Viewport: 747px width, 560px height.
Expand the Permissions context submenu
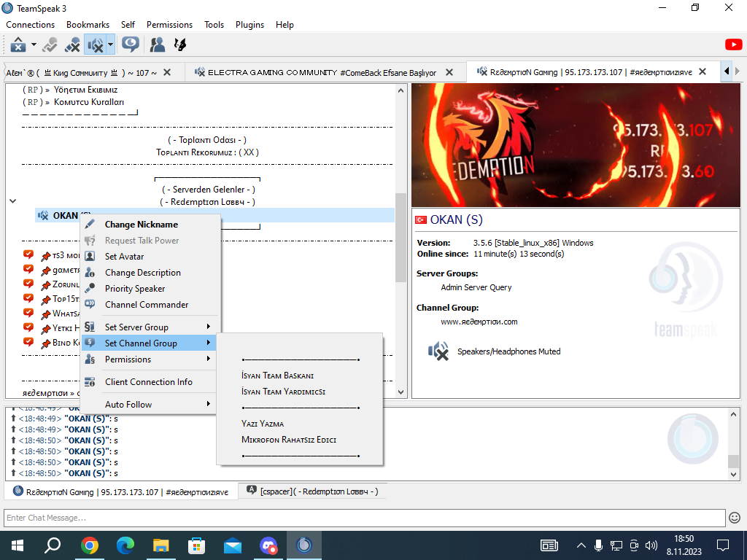coord(150,359)
